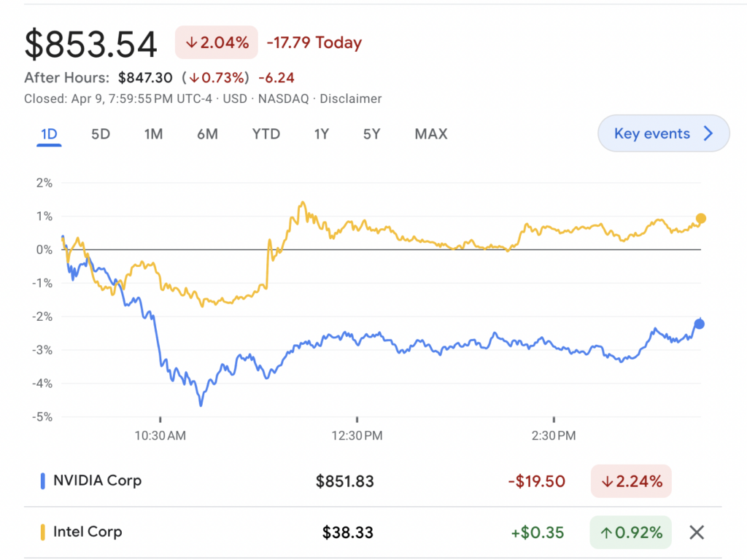Remove Intel Corp from the comparison chart
This screenshot has width=747, height=560.
[698, 532]
